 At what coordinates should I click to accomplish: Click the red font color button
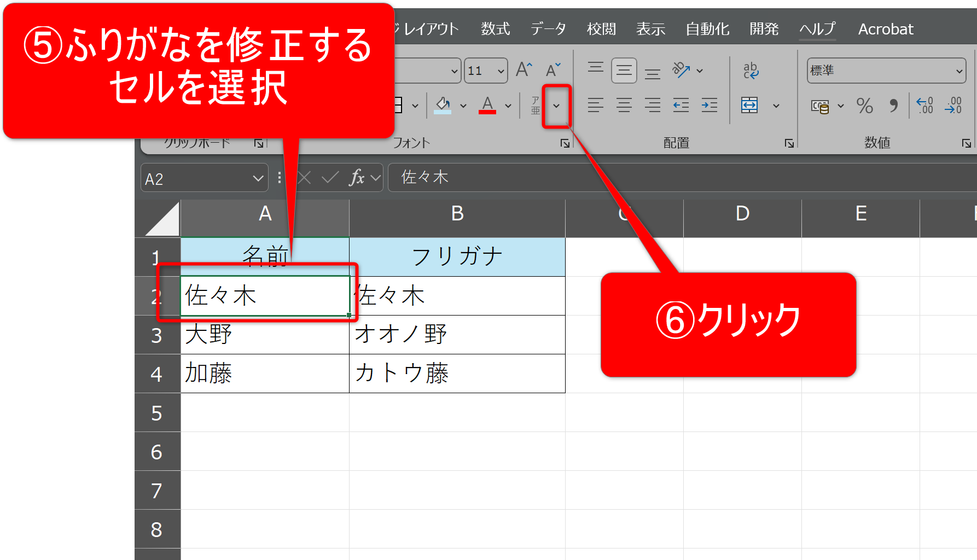(x=487, y=105)
